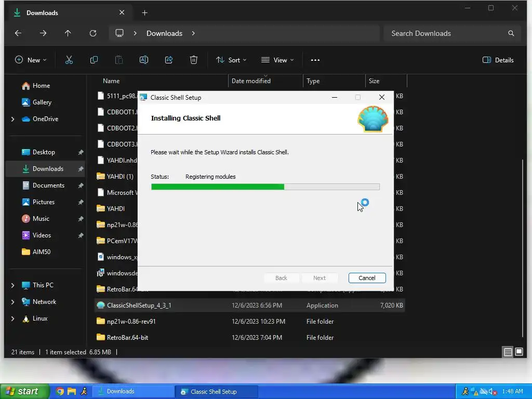Viewport: 532px width, 399px height.
Task: Click the taskbar clock 1:48 AM
Action: 512,391
